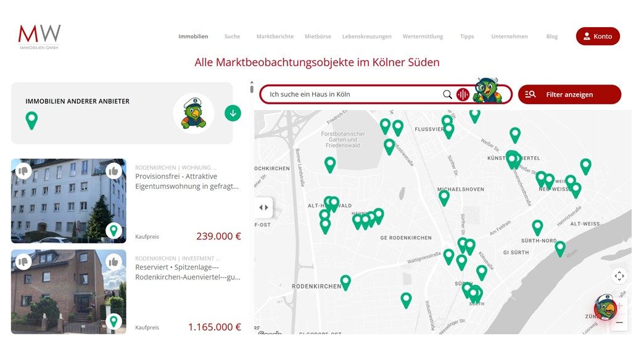The image size is (644, 362).
Task: Open the parrot chat assistant on the map
Action: 606,307
